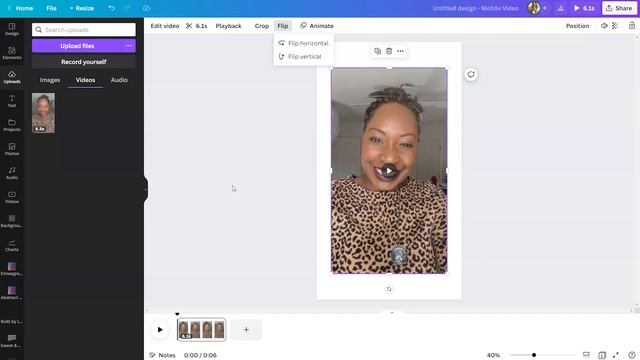Open the Photos panel in sidebar

pyautogui.click(x=12, y=149)
